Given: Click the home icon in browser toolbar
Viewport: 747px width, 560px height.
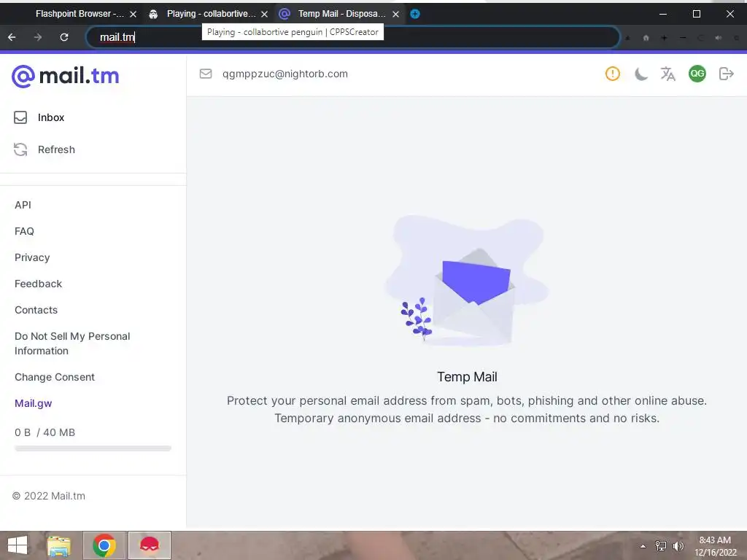Looking at the screenshot, I should (646, 38).
